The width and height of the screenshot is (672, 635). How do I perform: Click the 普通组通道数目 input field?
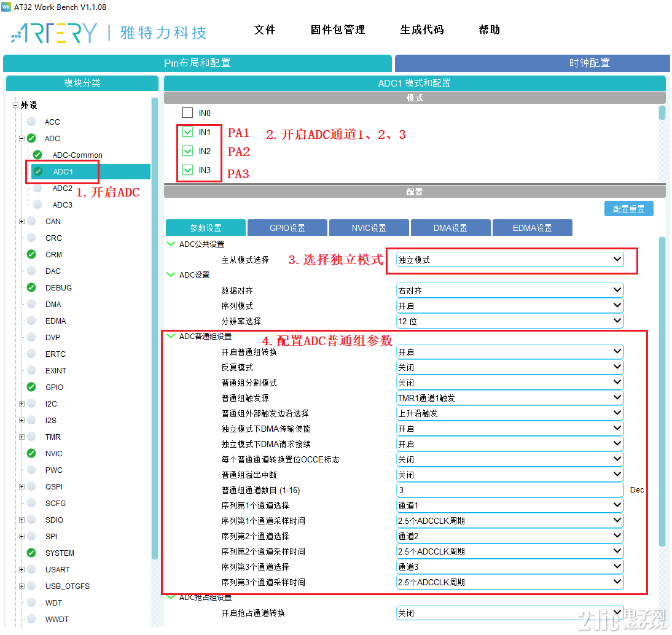pos(510,489)
